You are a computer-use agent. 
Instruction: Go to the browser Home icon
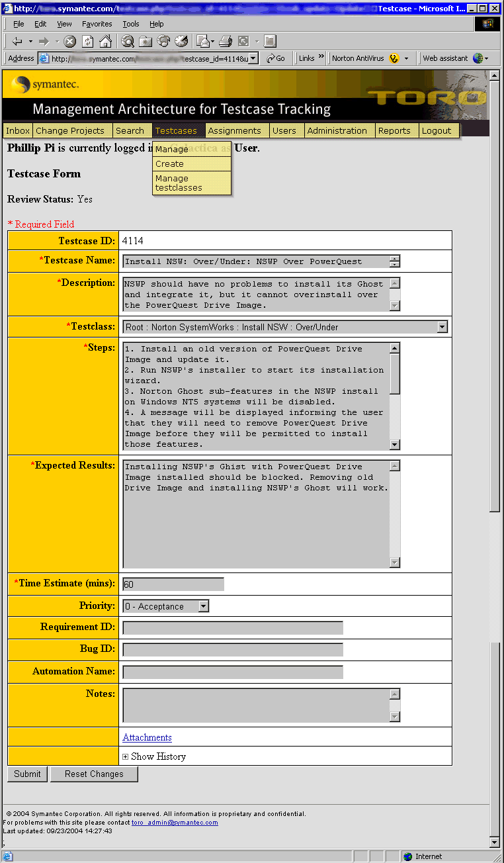pyautogui.click(x=105, y=41)
